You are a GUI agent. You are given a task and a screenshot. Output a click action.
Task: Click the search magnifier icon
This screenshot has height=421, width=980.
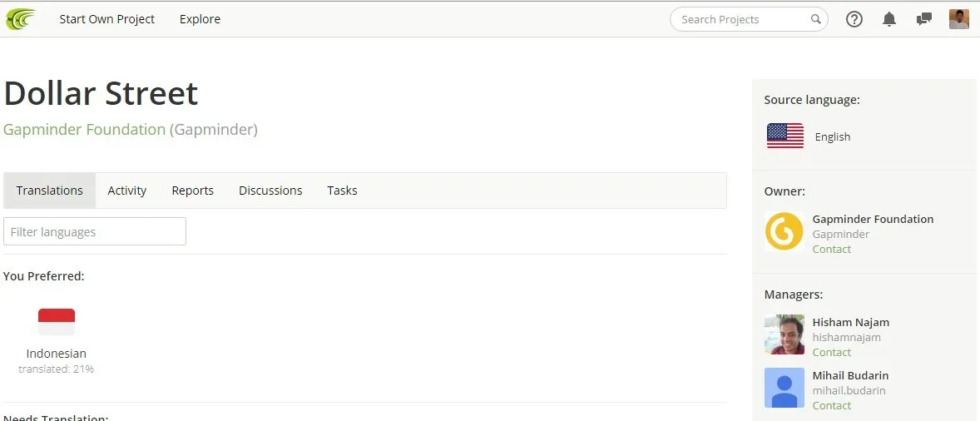point(815,19)
